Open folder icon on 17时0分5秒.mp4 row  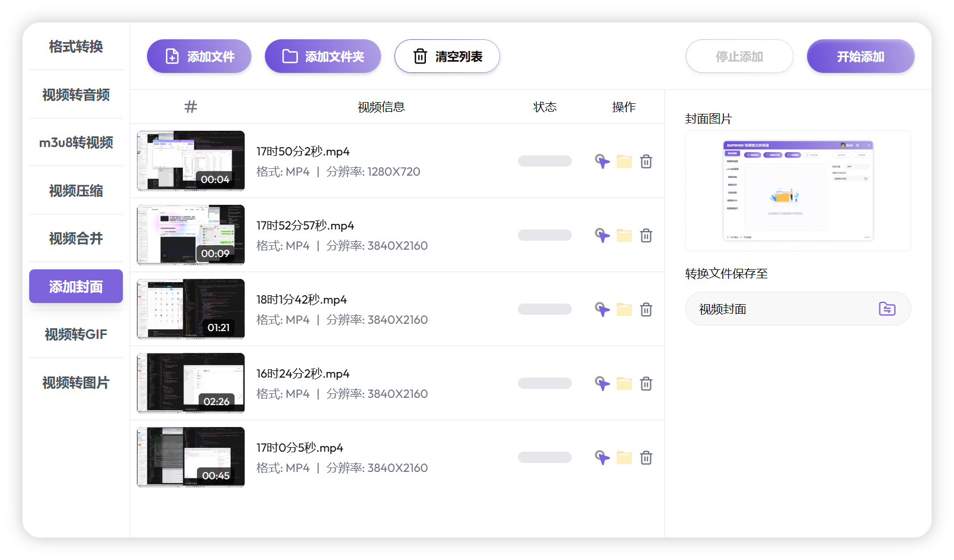click(x=624, y=457)
